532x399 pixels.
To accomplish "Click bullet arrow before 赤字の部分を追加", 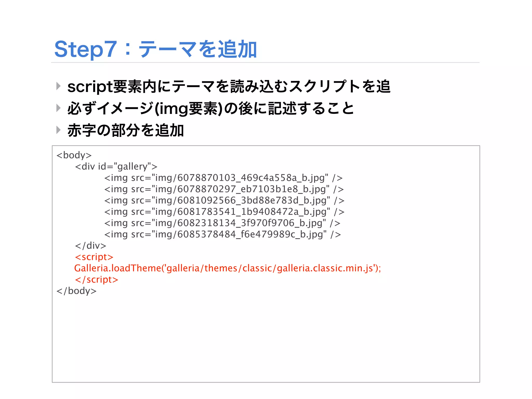I will [58, 130].
